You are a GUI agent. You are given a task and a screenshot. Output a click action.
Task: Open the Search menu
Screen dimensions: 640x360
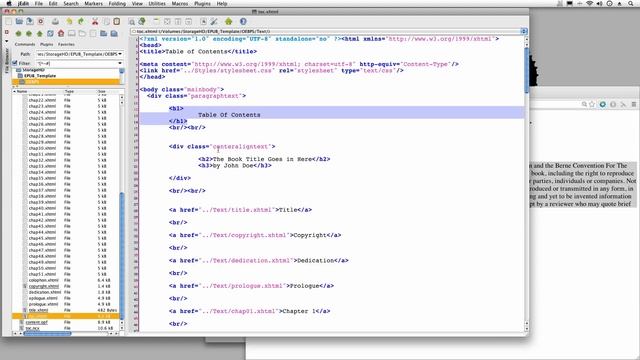pos(71,3)
